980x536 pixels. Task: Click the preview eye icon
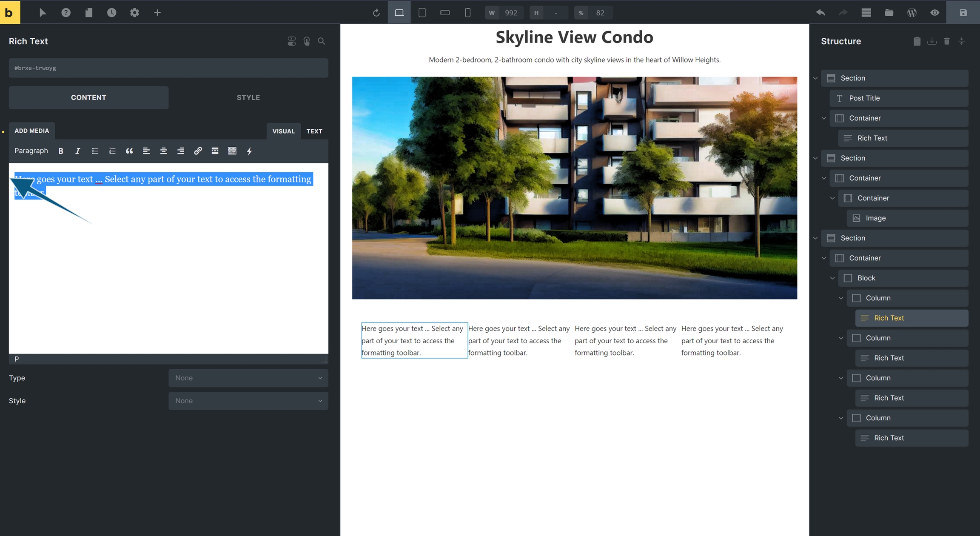[934, 13]
